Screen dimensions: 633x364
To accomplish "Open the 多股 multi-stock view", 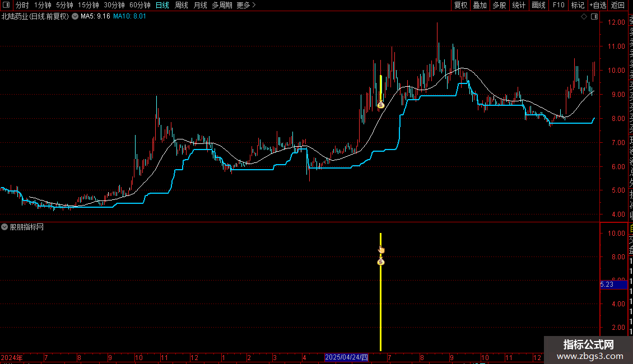I will point(499,5).
